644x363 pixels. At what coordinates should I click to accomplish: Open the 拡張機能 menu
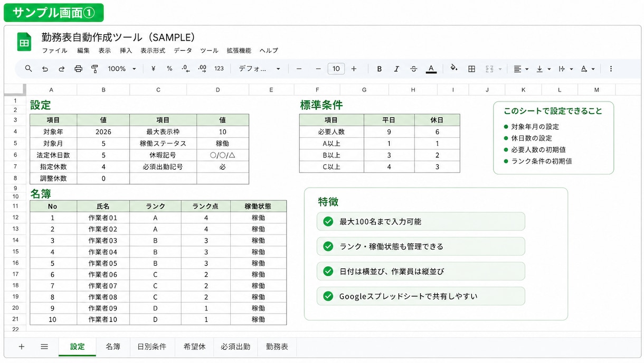pos(239,51)
